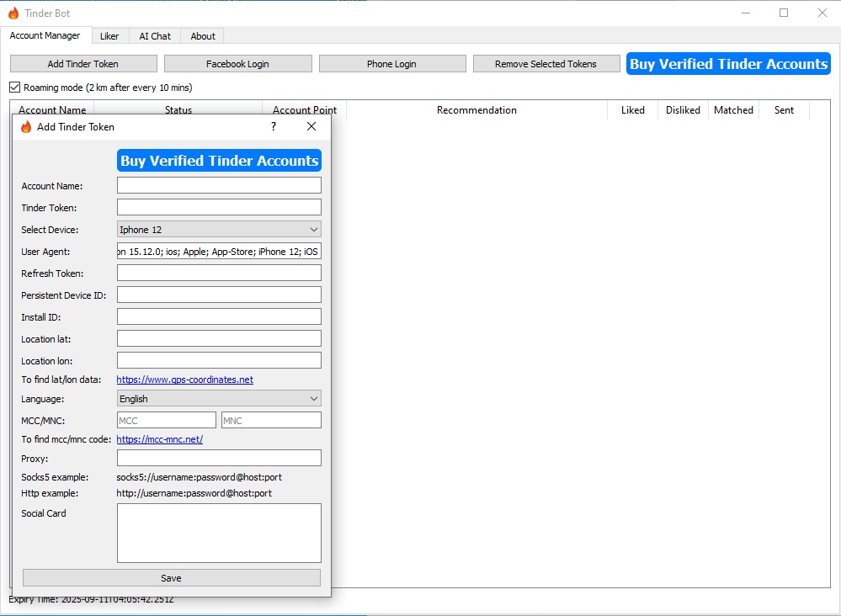Click the Disliked column header

(683, 110)
